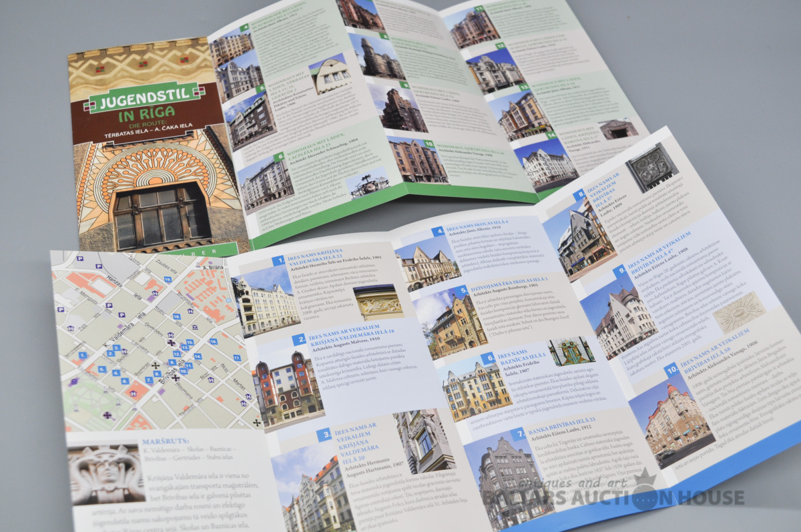Click the stone face mask photo

point(106,473)
